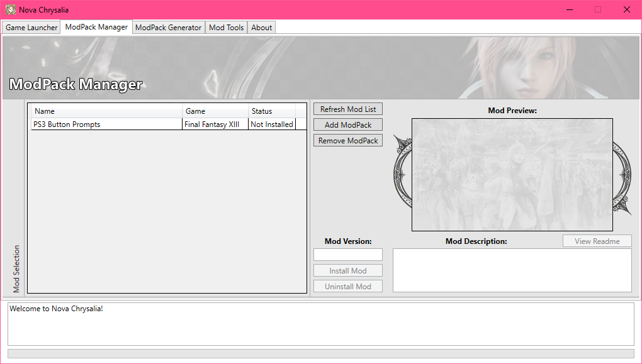Close the Nova Chrysalia window
The image size is (642, 364).
[626, 9]
